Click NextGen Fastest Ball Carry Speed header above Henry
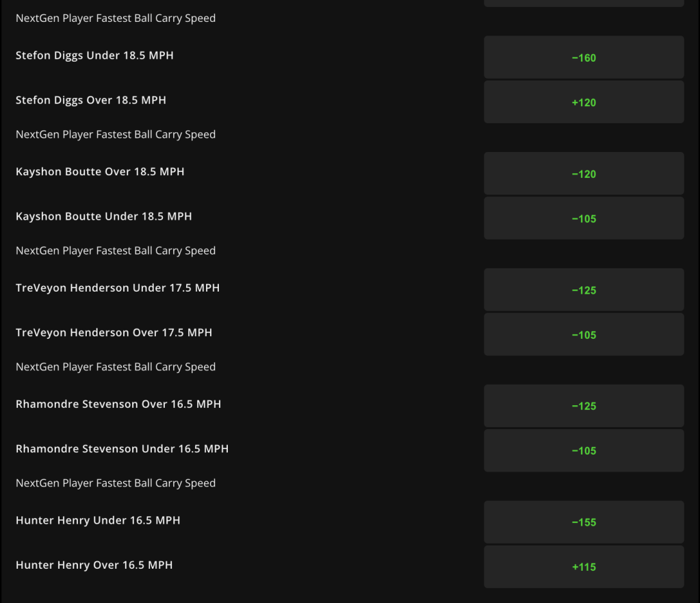Image resolution: width=700 pixels, height=603 pixels. click(116, 483)
